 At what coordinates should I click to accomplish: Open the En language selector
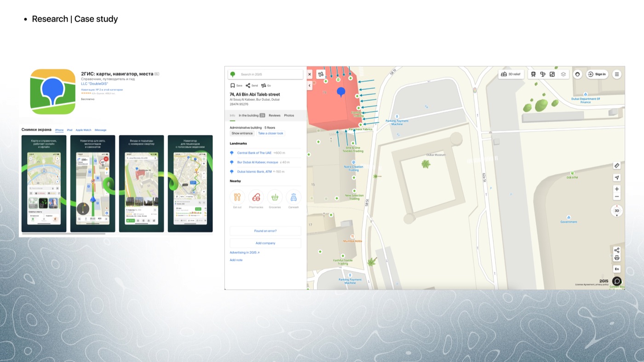click(x=617, y=269)
